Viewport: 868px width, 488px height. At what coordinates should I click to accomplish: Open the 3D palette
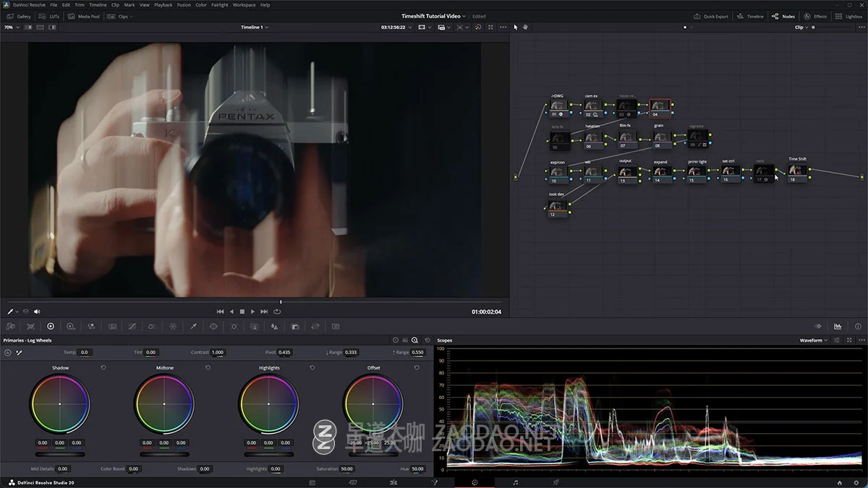coord(336,326)
